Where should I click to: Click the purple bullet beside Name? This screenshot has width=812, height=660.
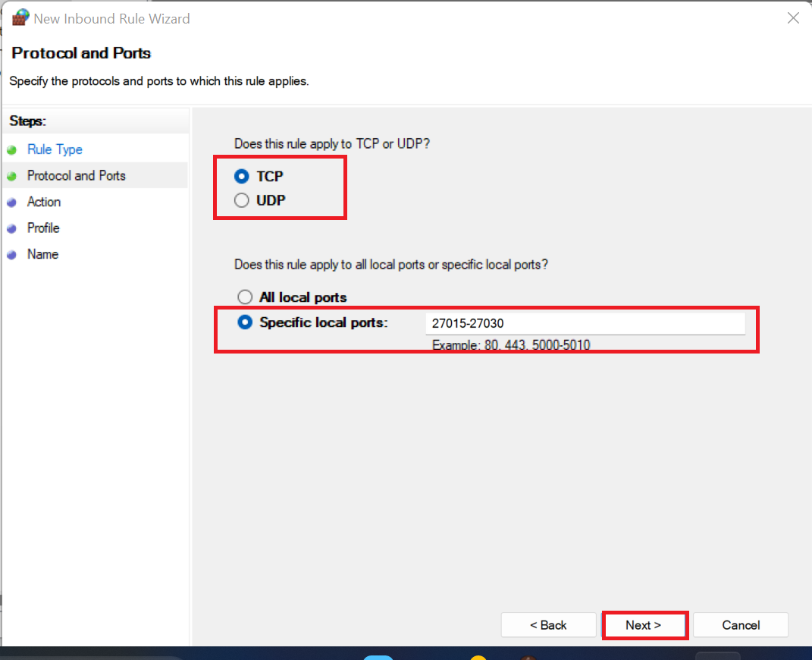point(12,255)
